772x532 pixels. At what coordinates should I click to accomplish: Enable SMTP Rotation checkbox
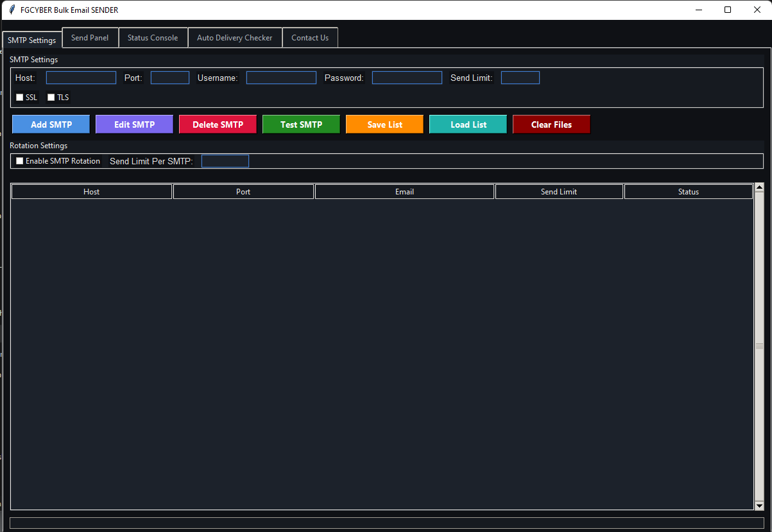click(20, 161)
